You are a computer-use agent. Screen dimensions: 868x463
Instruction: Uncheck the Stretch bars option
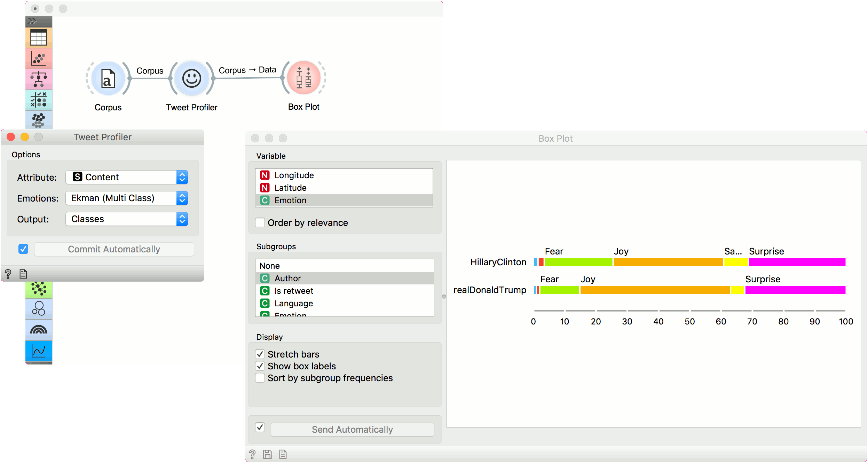coord(260,354)
